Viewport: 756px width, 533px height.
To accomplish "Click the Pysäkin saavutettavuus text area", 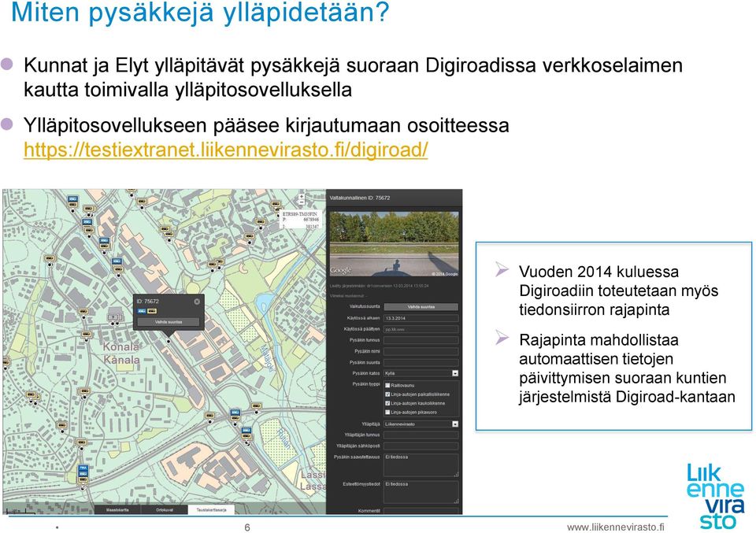I will click(421, 465).
